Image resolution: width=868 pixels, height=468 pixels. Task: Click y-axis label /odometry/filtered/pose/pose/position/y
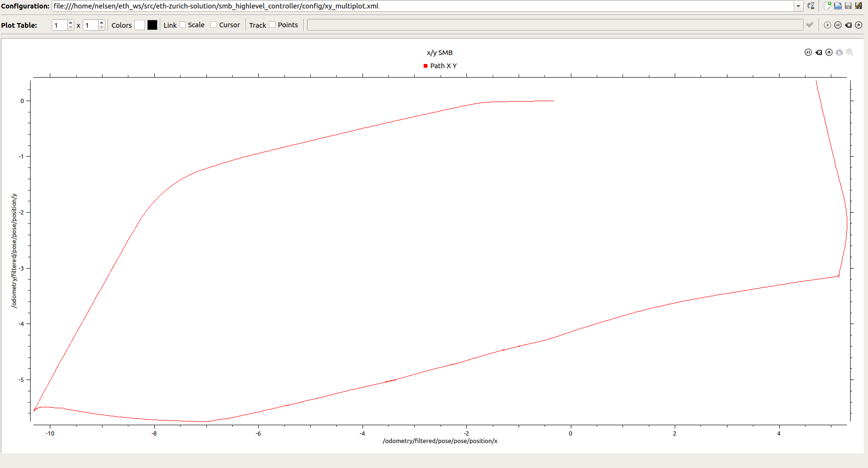[x=14, y=251]
